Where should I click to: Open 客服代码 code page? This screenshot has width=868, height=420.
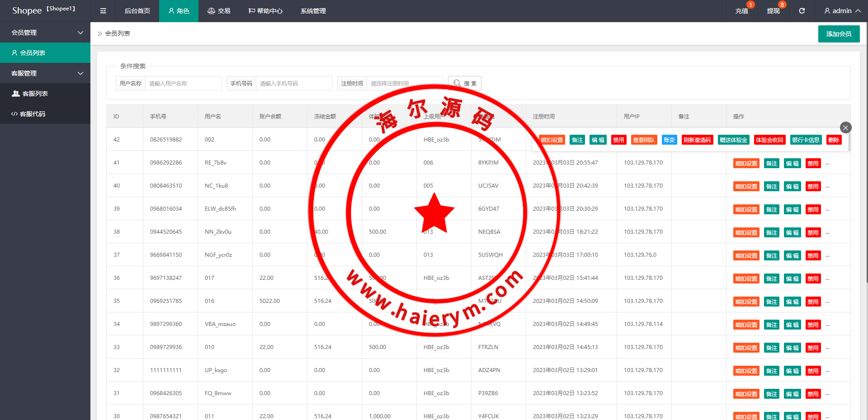[33, 114]
